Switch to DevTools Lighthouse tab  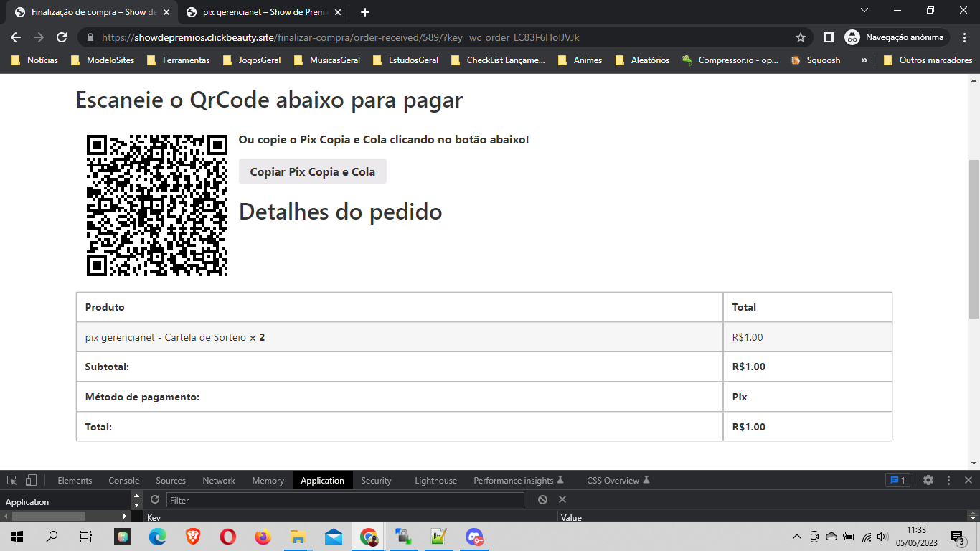tap(435, 481)
